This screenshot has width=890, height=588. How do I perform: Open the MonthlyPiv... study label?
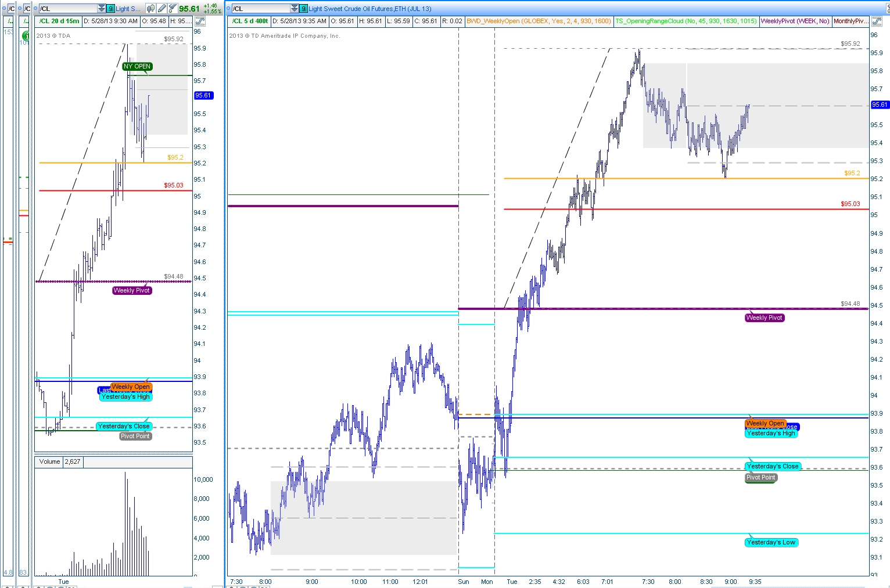pyautogui.click(x=850, y=21)
